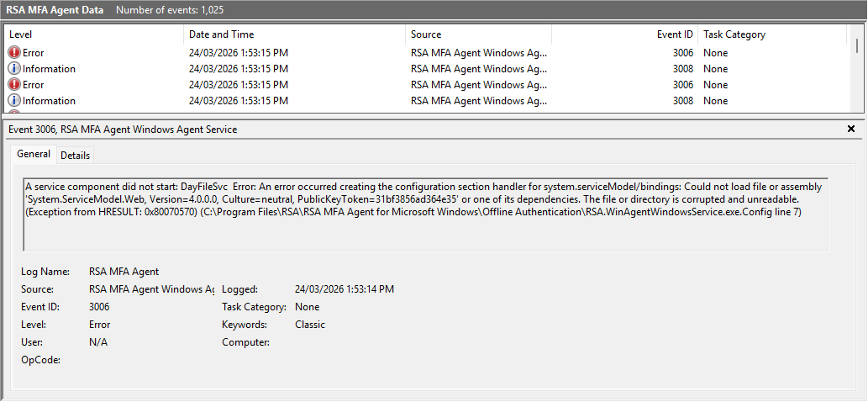The width and height of the screenshot is (868, 402).
Task: Sort events by the Date and Time column
Action: (x=294, y=34)
